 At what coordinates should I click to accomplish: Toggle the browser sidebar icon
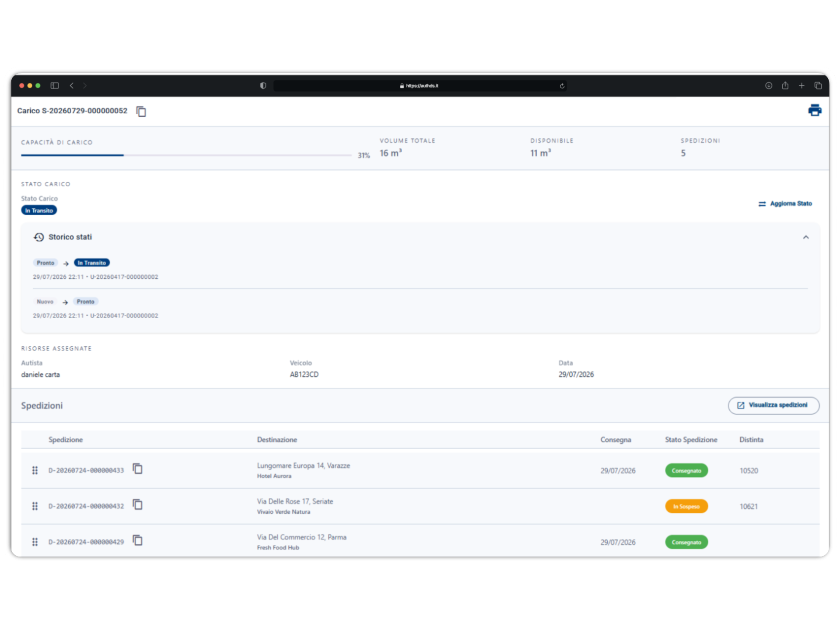[x=55, y=86]
